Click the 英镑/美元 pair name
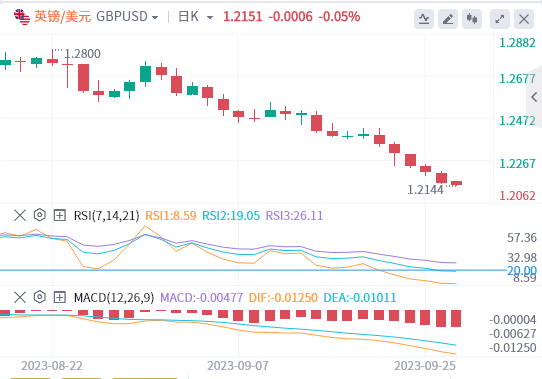542x379 pixels. [x=63, y=17]
